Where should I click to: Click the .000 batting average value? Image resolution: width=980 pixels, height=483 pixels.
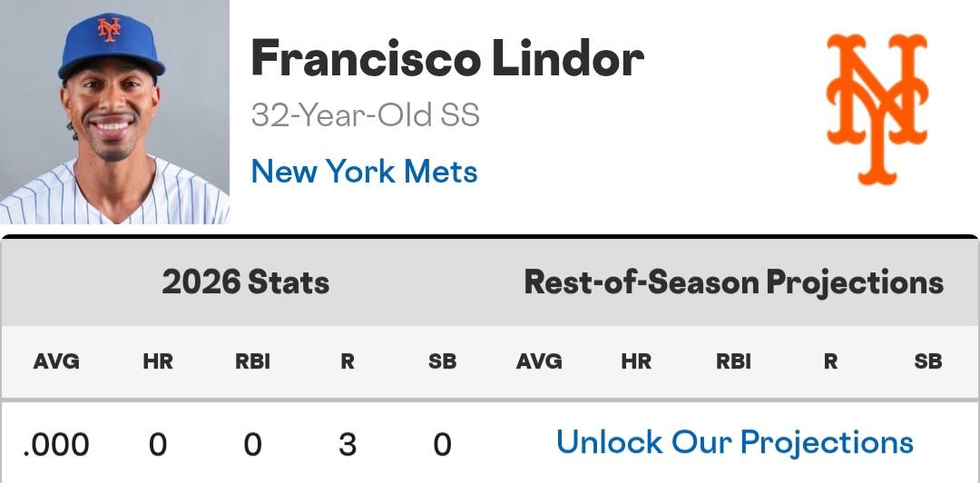(56, 445)
